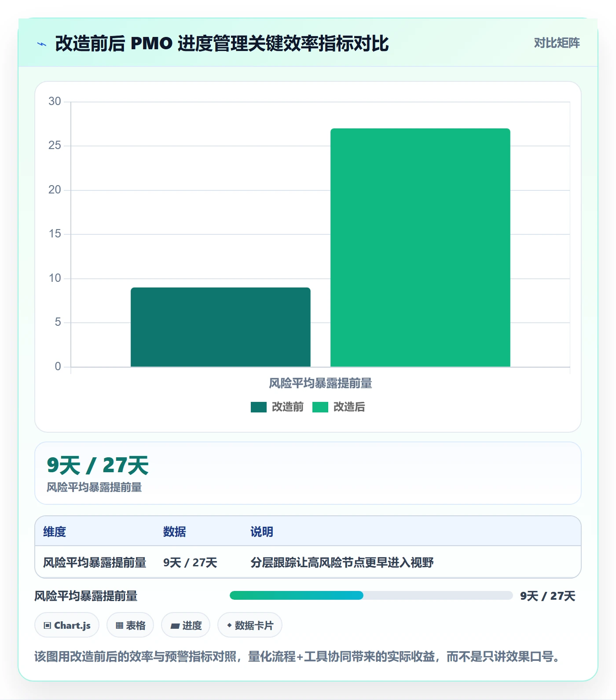This screenshot has height=700, width=616.
Task: Click the progress bar for 风险平均暴露提前量
Action: click(371, 595)
